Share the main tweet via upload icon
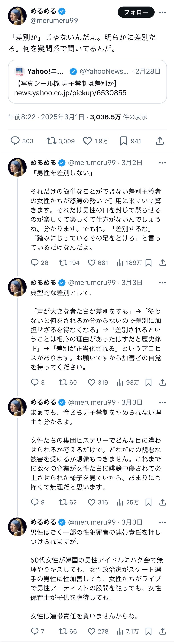The height and width of the screenshot is (644, 175). pyautogui.click(x=160, y=141)
